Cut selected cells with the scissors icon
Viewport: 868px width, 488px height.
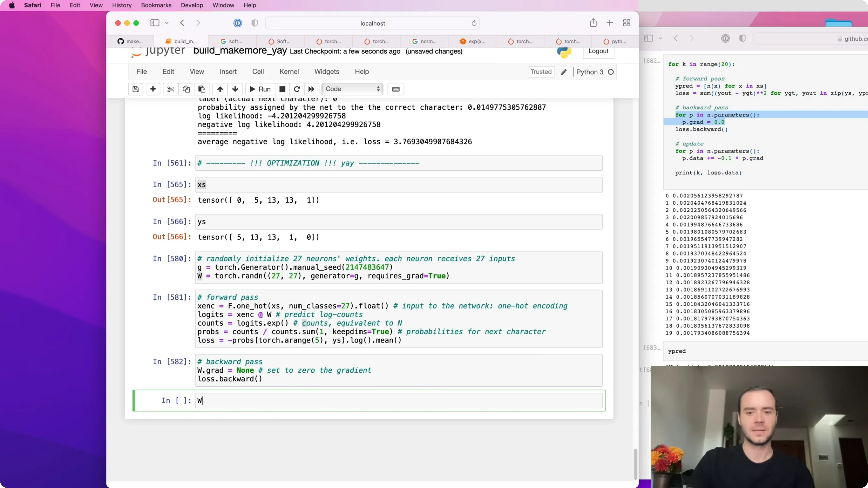pos(170,89)
